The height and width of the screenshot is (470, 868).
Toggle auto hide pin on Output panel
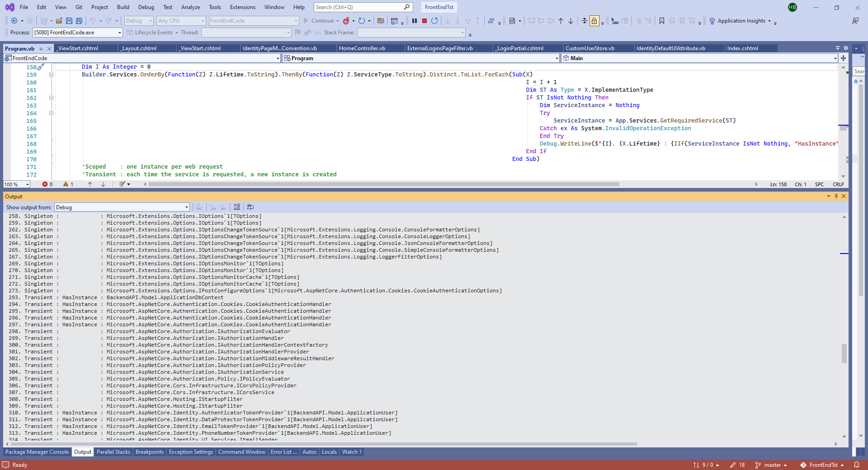[836, 196]
